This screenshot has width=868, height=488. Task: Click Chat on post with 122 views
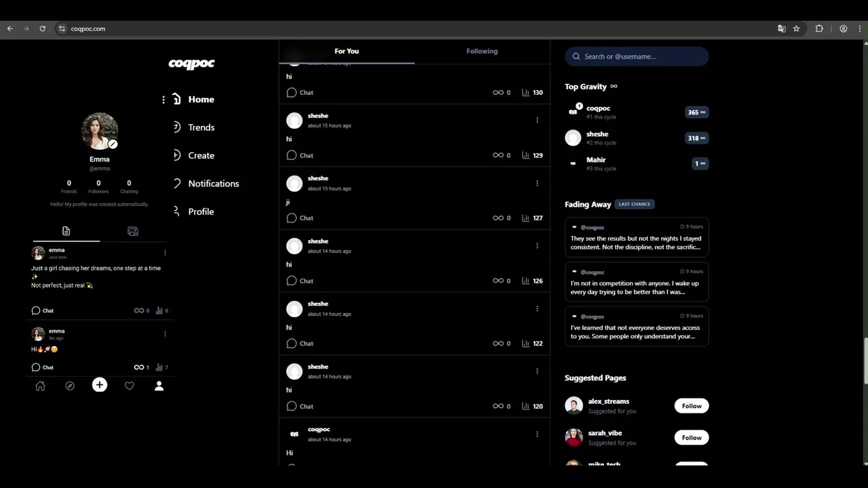[300, 343]
